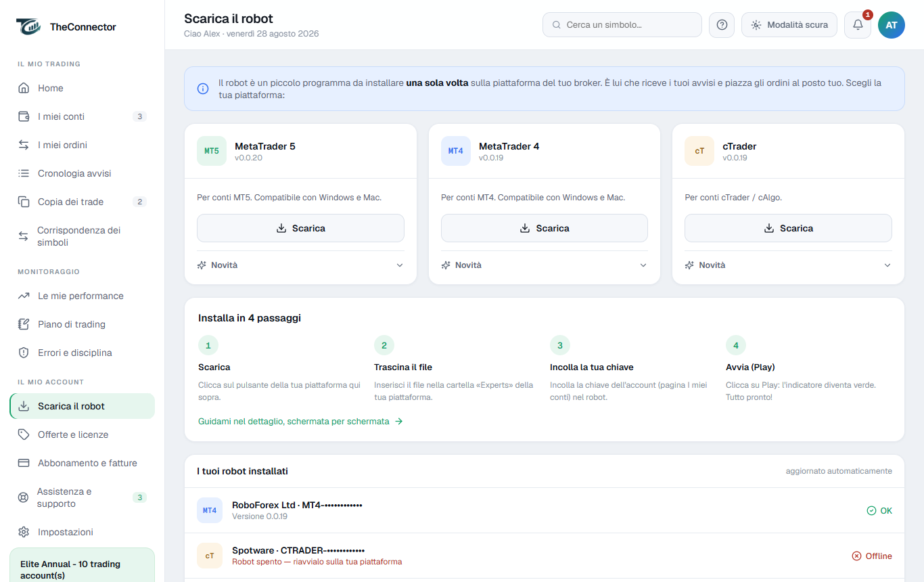Expand Novità under cTrader

pyautogui.click(x=788, y=265)
